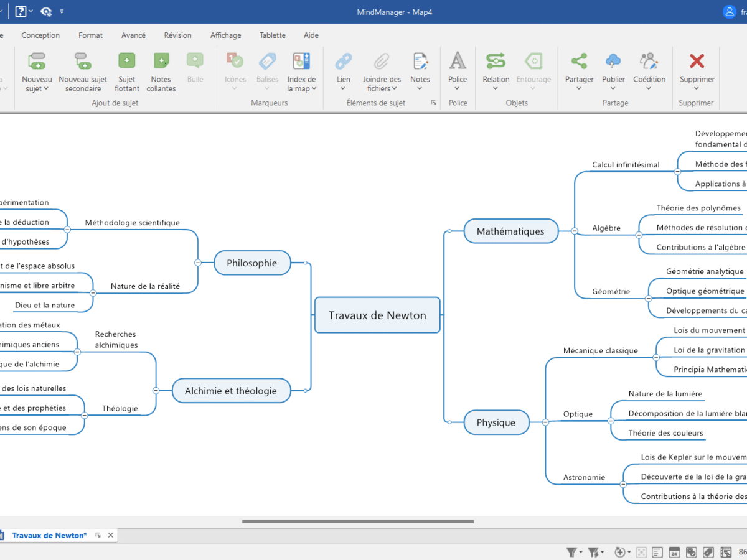Image resolution: width=747 pixels, height=560 pixels.
Task: Click the Nouveau sujet icon
Action: point(37,61)
